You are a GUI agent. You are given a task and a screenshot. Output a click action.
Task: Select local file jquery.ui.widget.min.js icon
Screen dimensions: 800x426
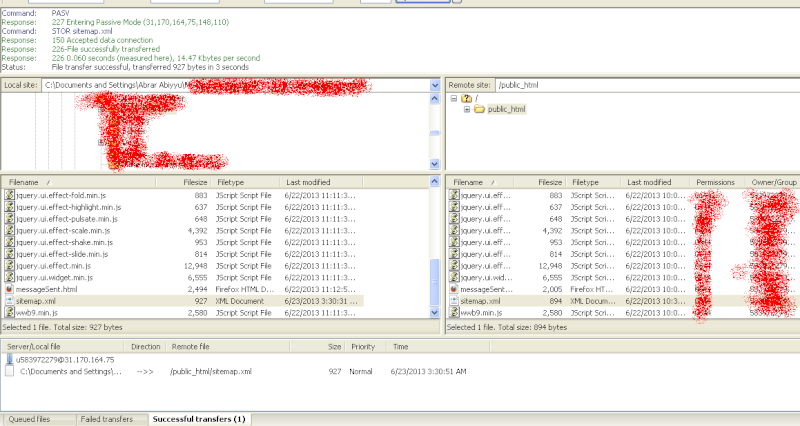click(9, 278)
